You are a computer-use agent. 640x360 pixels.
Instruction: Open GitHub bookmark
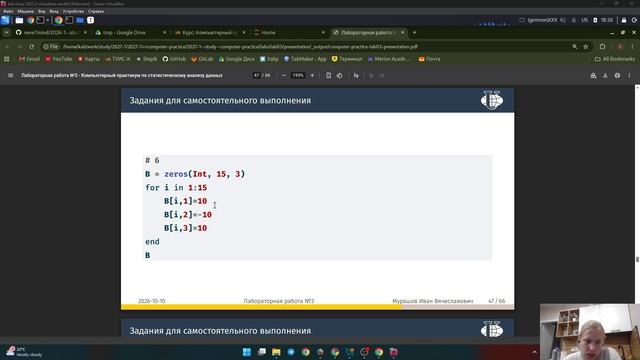pos(174,59)
